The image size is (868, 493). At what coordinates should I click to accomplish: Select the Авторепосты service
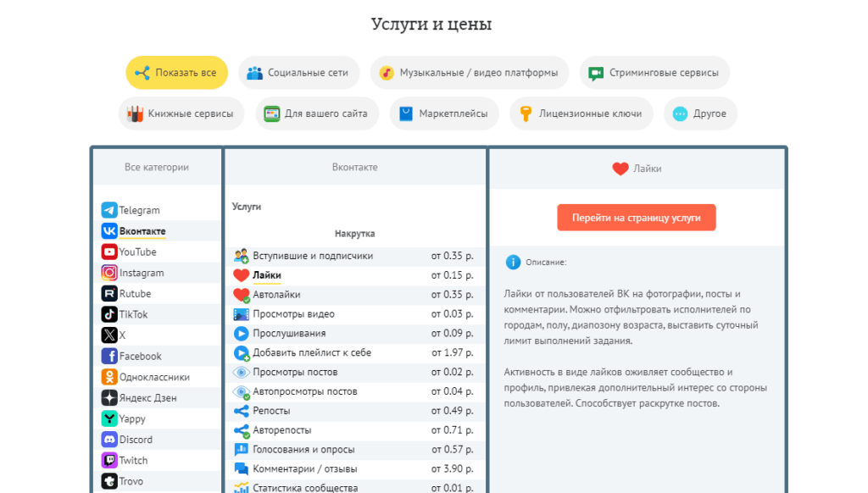point(355,430)
